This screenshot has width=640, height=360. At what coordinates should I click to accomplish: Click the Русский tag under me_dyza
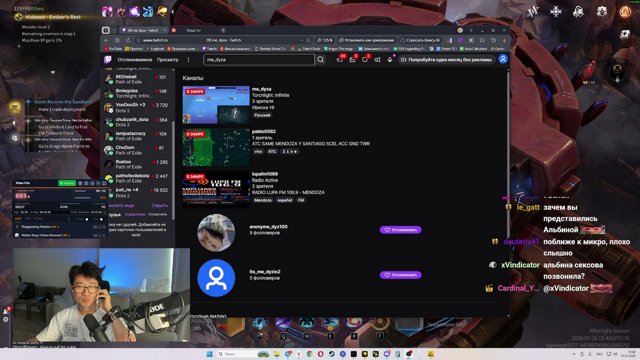point(262,116)
